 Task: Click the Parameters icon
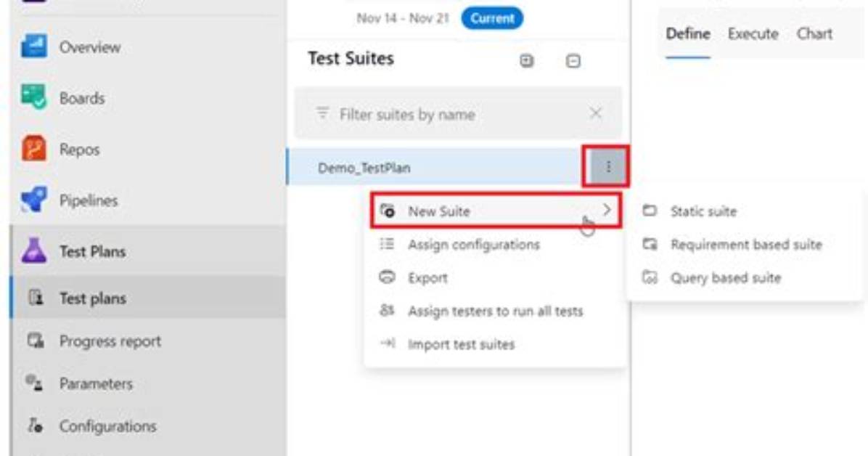tap(34, 383)
